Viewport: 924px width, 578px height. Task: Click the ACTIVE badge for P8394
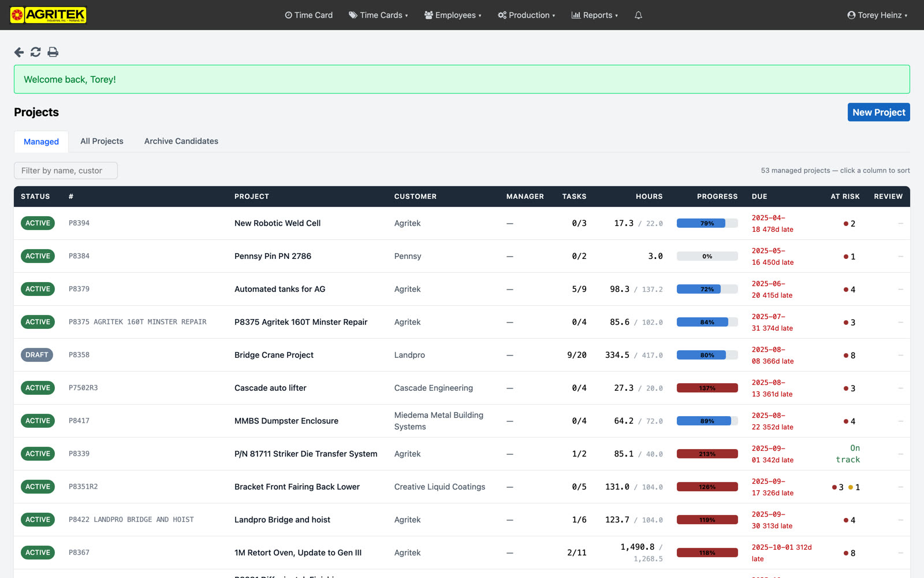click(x=38, y=223)
